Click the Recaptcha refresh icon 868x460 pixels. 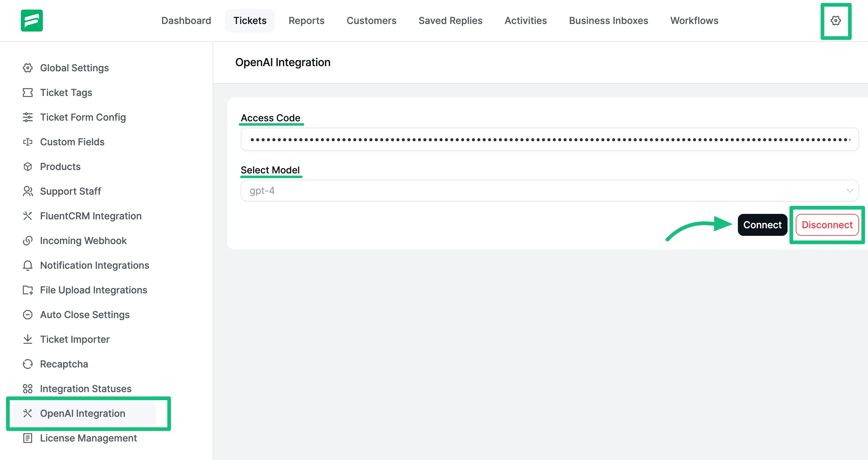click(28, 364)
